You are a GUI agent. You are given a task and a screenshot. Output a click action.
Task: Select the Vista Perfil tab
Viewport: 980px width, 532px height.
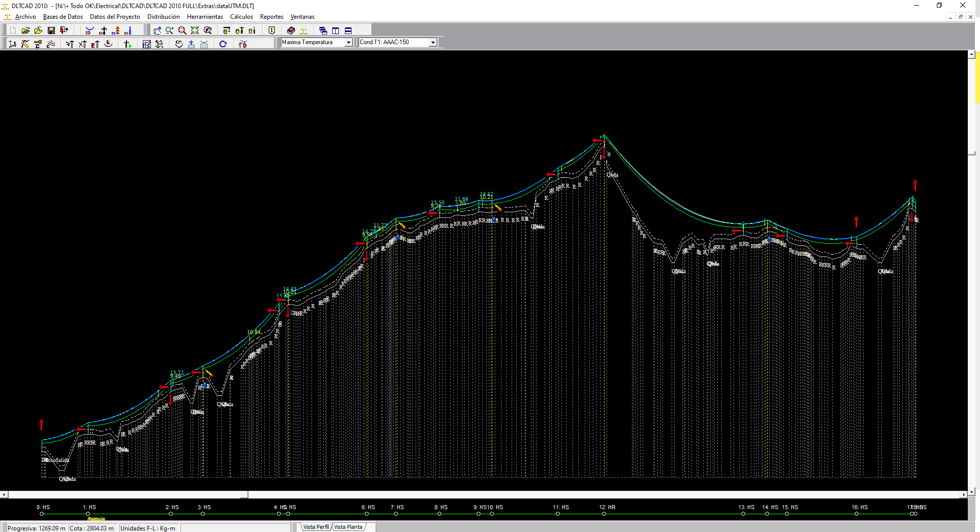315,527
